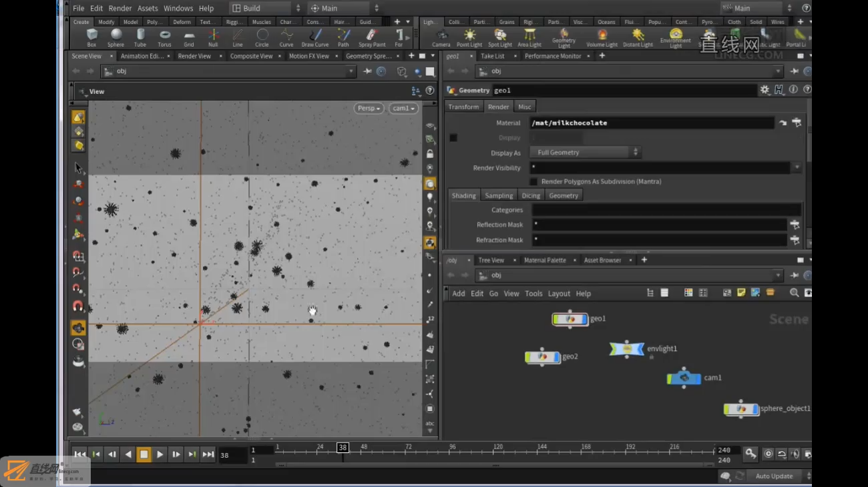868x487 pixels.
Task: Toggle the Display checkbox
Action: click(453, 137)
